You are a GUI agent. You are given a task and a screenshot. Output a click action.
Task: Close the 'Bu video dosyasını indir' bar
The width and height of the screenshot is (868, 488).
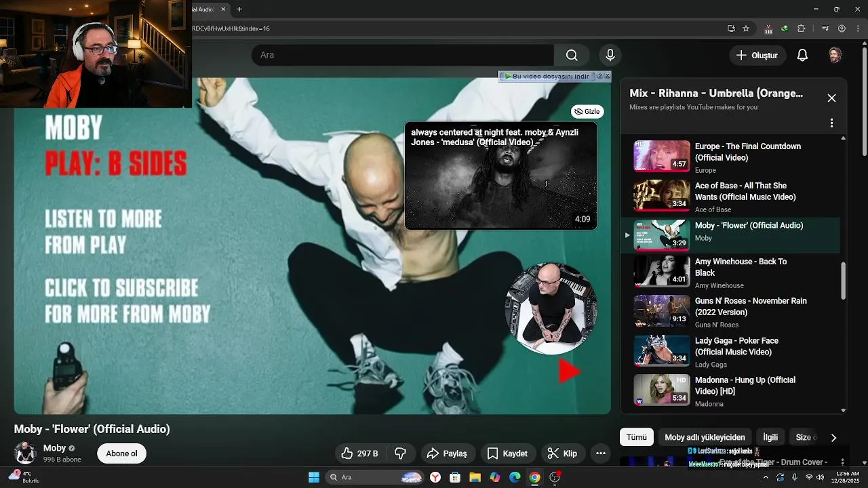(x=607, y=76)
